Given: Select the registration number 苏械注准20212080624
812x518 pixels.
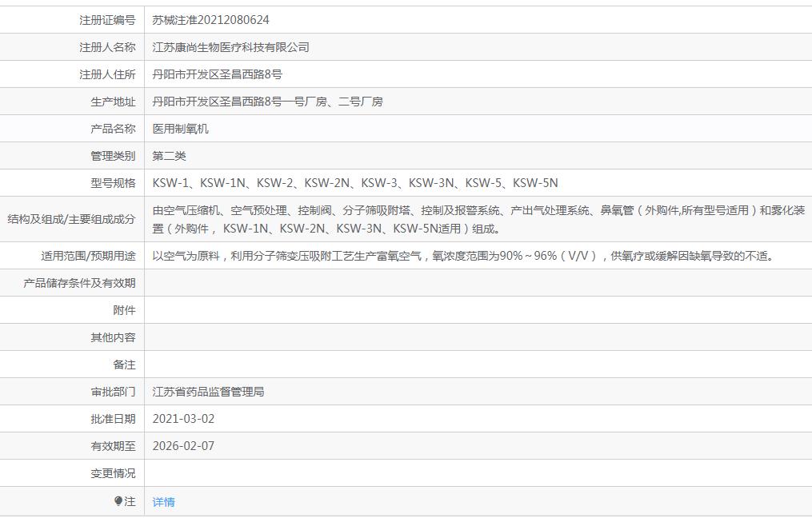Looking at the screenshot, I should (210, 20).
